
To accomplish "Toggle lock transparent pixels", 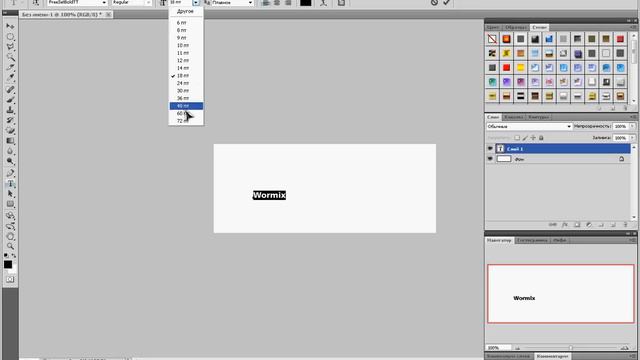I will 517,138.
